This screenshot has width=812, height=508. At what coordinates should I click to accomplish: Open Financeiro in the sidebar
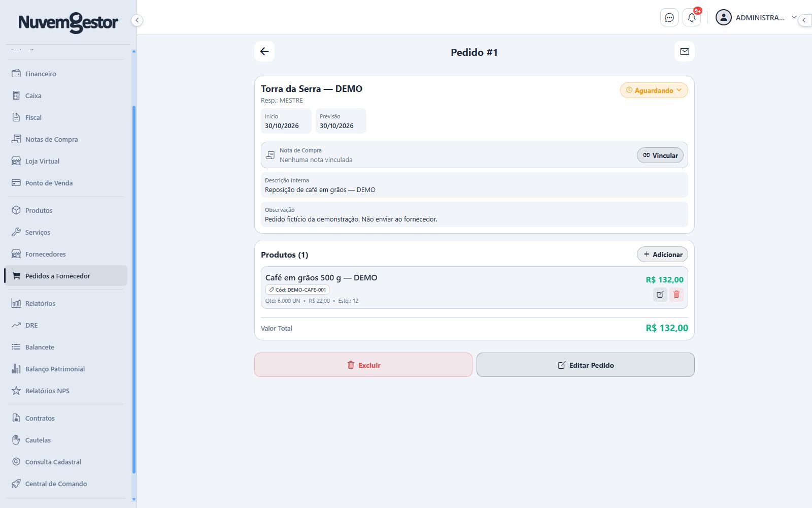pos(65,74)
